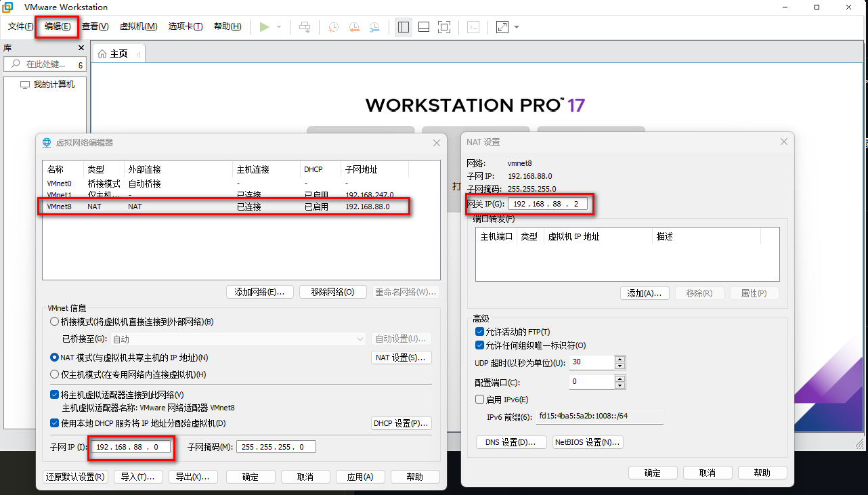Image resolution: width=868 pixels, height=495 pixels.
Task: Open the 选项卡(T) menu
Action: point(186,26)
